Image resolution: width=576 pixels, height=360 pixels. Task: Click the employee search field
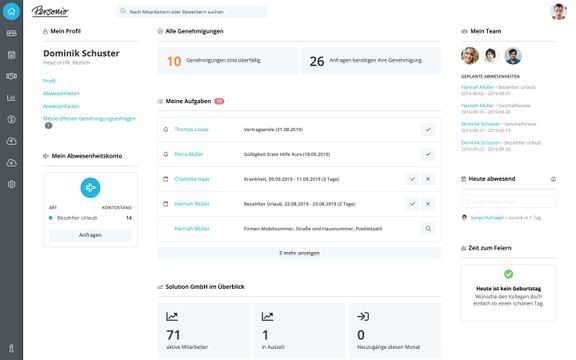[192, 12]
